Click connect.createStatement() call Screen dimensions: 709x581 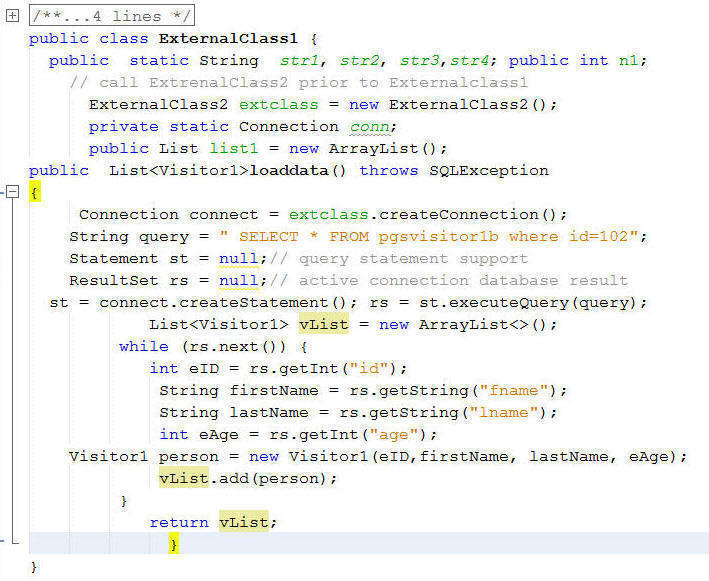223,302
